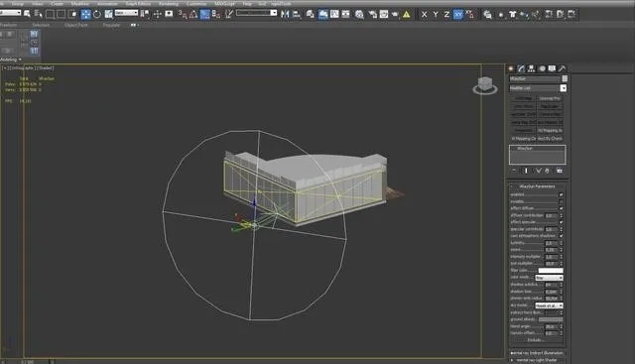Viewport: 635px width, 364px height.
Task: Open the Rendering menu
Action: 169,3
